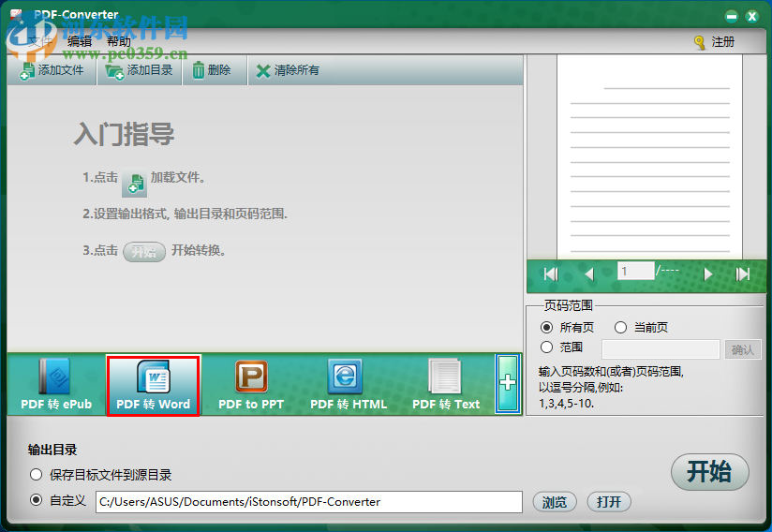Open the 编辑 (Edit) menu

click(x=80, y=42)
